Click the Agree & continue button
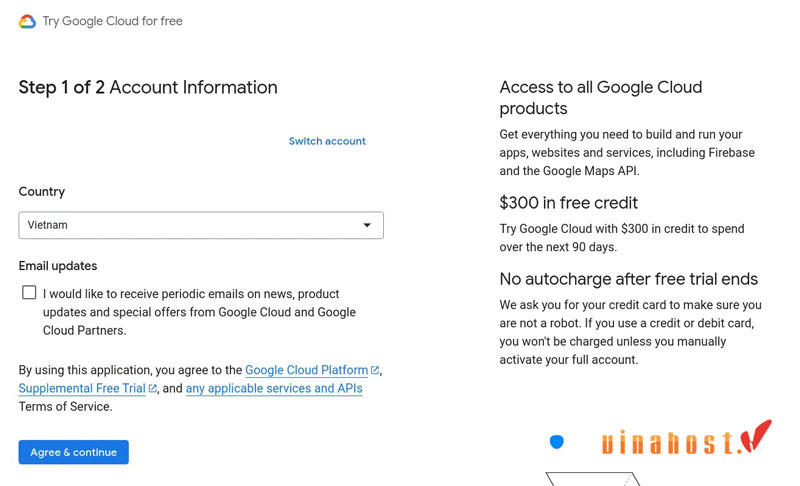Image resolution: width=800 pixels, height=486 pixels. pyautogui.click(x=73, y=452)
